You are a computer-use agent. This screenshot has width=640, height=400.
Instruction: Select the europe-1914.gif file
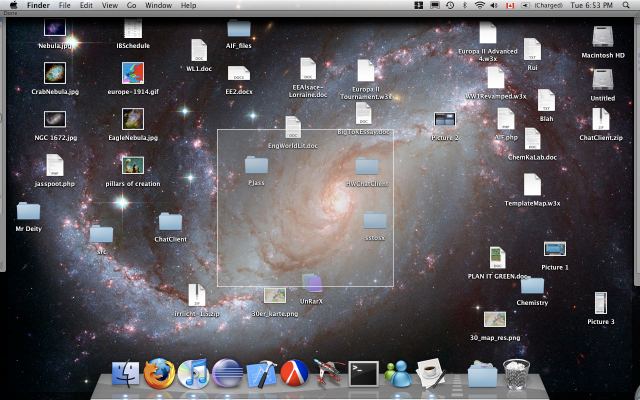tap(133, 73)
